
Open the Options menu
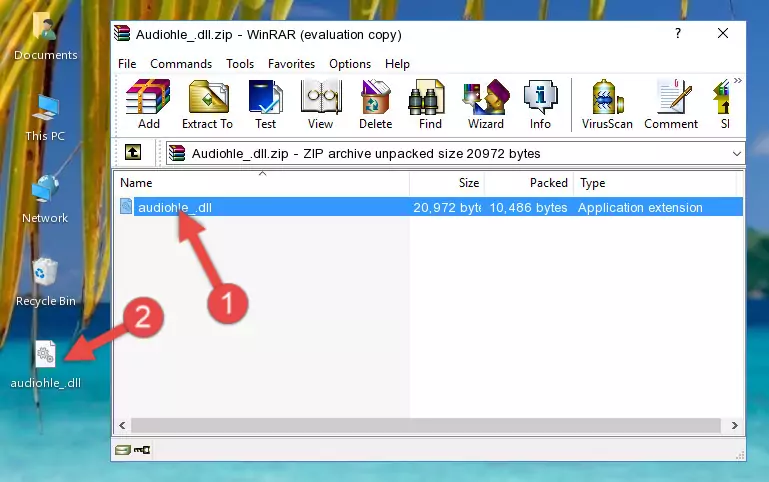(350, 64)
